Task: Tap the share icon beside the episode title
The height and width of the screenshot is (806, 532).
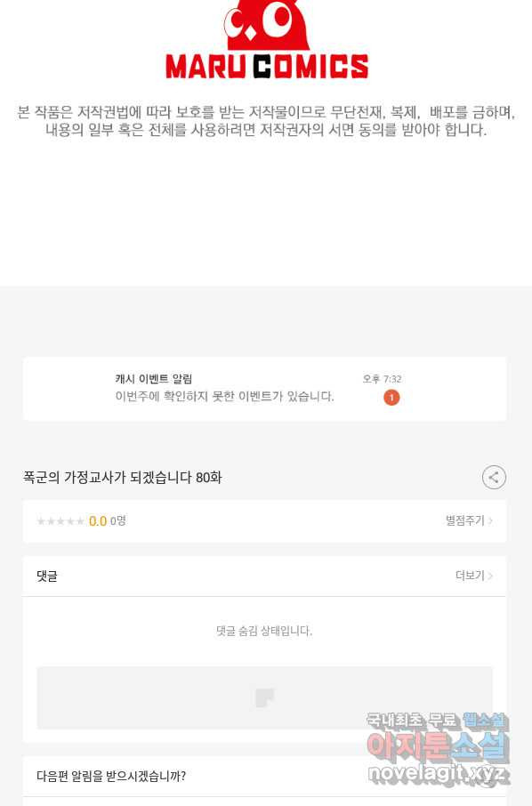Action: (x=494, y=477)
